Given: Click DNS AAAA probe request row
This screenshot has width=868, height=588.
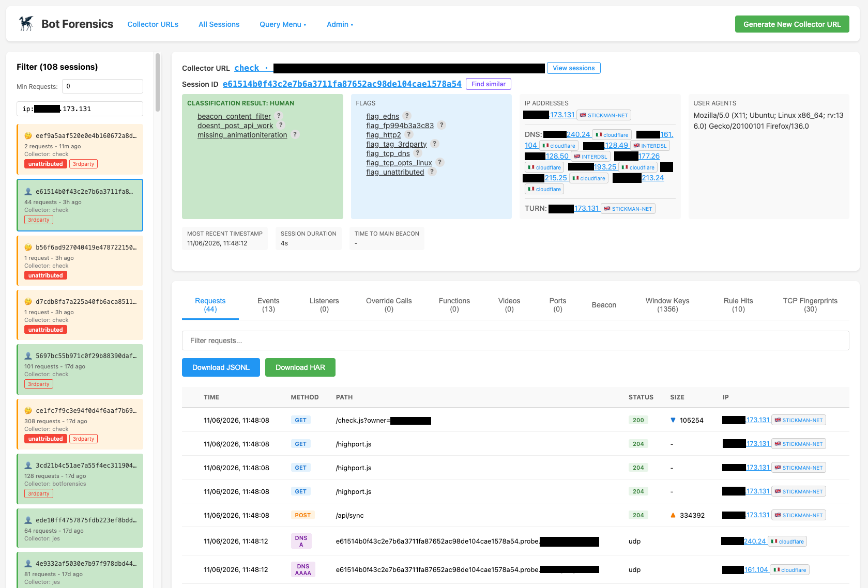Looking at the screenshot, I should 515,569.
